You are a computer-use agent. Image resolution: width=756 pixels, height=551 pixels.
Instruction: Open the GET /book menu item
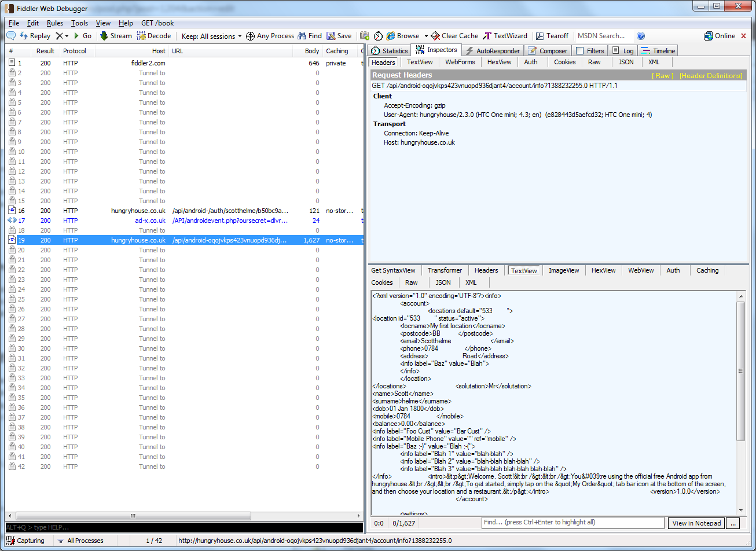pos(157,23)
